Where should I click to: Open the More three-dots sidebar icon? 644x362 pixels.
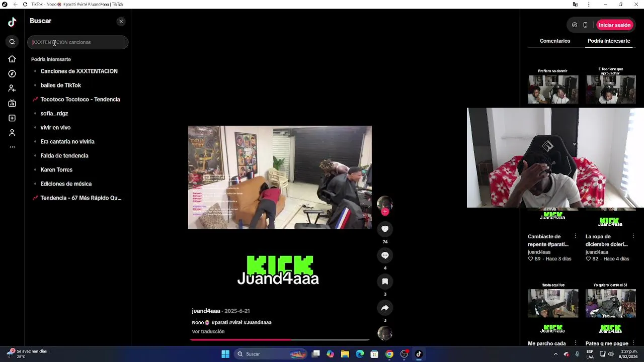[x=12, y=147]
